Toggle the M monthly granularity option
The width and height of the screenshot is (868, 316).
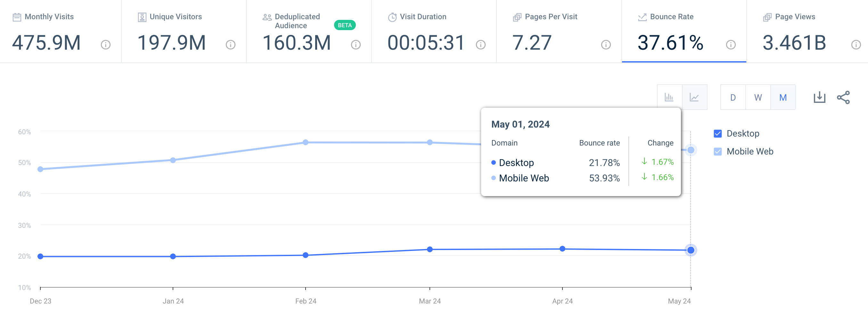coord(783,97)
